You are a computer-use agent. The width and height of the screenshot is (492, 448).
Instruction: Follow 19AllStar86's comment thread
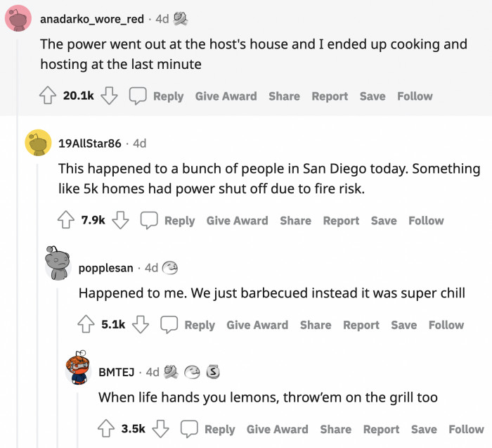click(426, 220)
